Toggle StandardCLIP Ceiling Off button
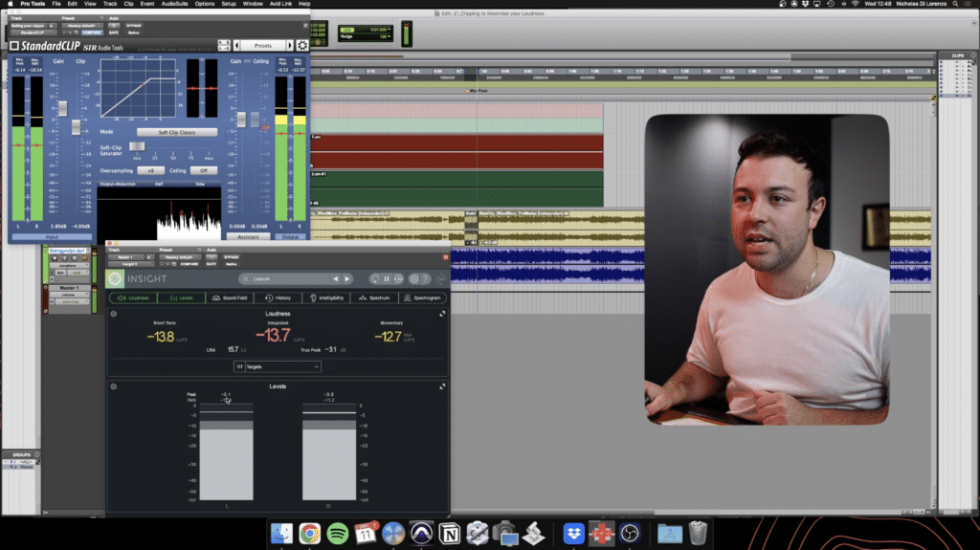The width and height of the screenshot is (980, 550). pos(203,170)
